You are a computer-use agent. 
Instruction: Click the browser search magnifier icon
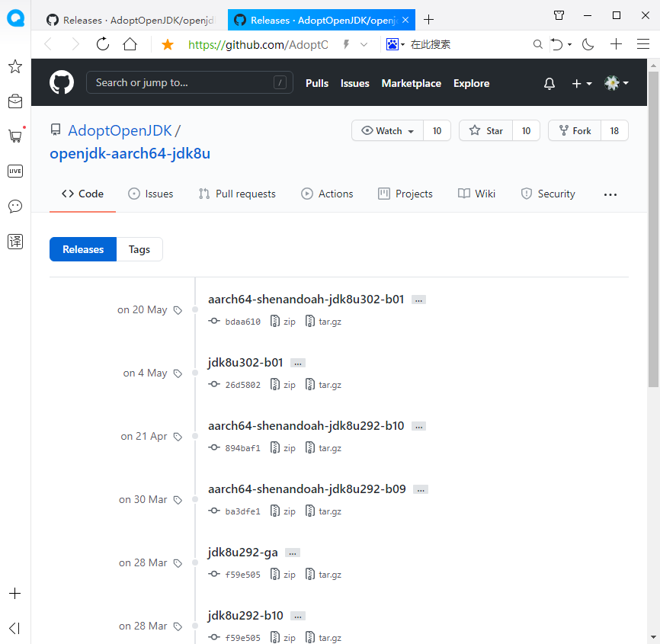[537, 44]
